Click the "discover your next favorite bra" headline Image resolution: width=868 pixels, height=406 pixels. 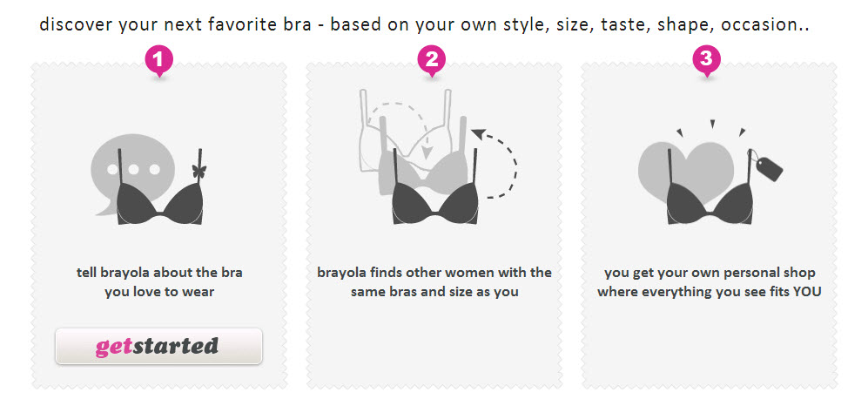click(x=424, y=24)
